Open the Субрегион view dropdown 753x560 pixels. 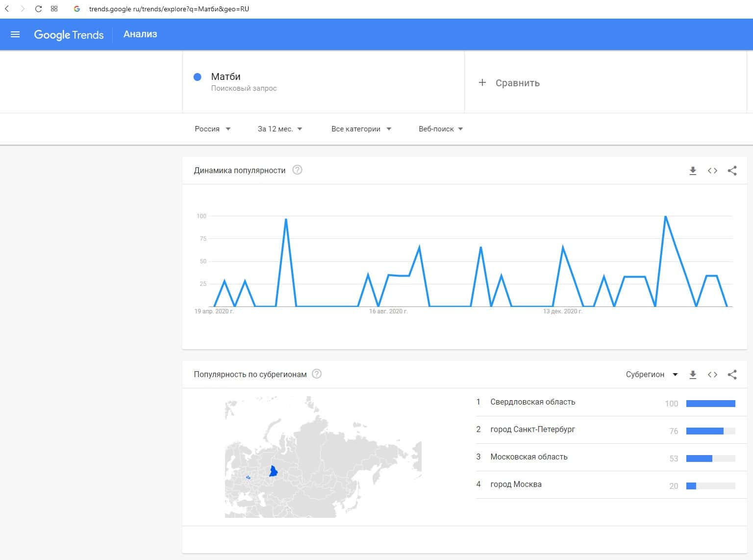[652, 375]
